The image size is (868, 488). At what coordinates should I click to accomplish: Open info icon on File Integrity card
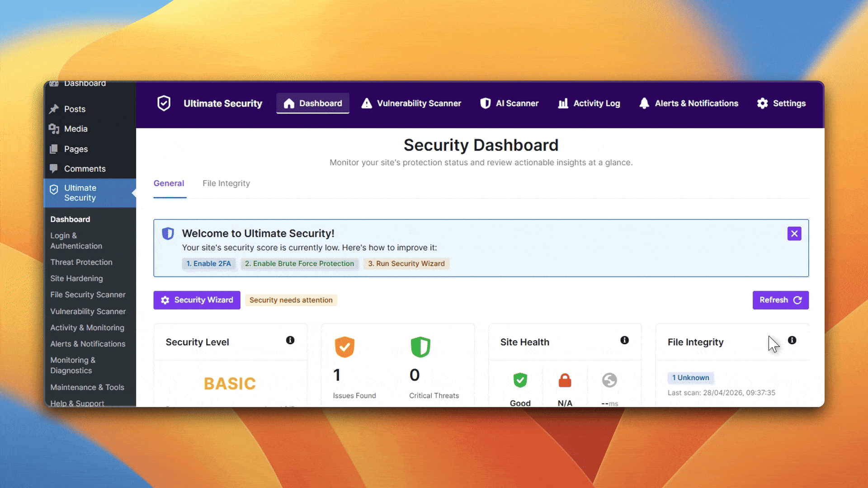[792, 340]
